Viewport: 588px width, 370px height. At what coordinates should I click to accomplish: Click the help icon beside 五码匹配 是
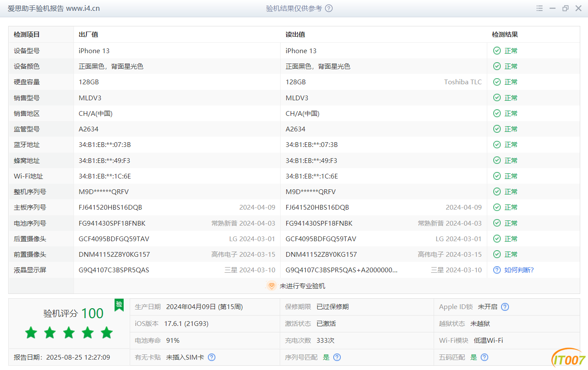click(x=485, y=357)
